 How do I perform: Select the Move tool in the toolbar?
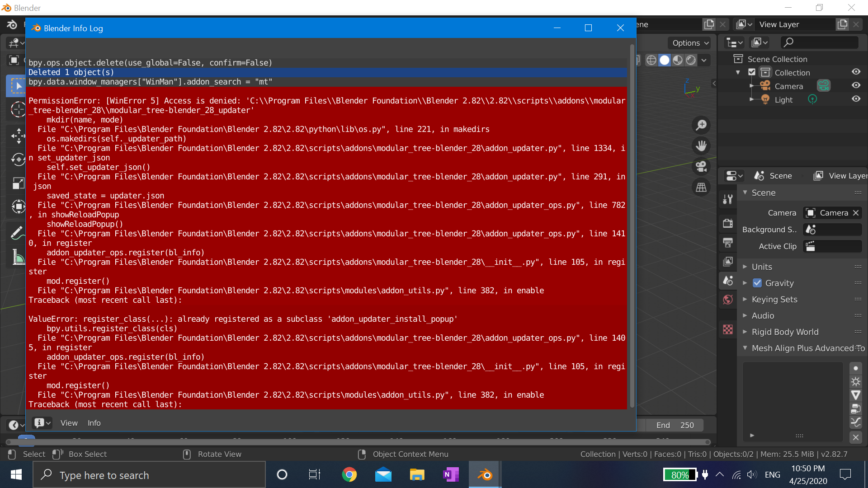point(18,136)
